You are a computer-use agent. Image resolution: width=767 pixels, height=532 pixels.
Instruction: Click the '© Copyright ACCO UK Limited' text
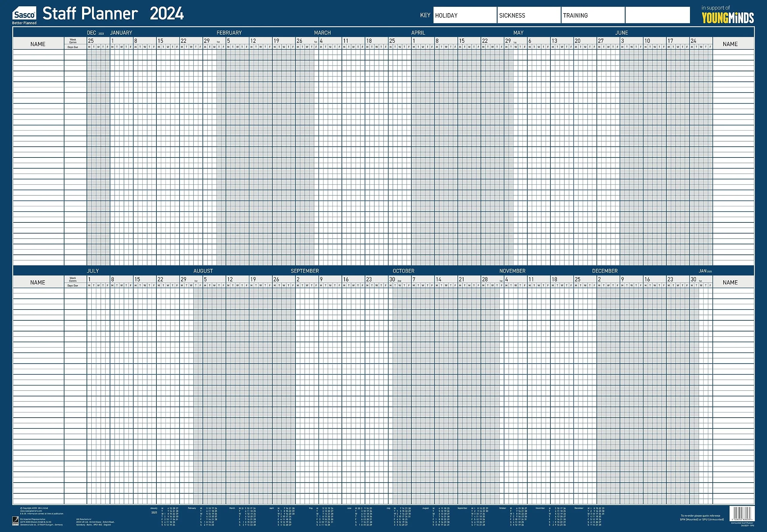[x=34, y=508]
